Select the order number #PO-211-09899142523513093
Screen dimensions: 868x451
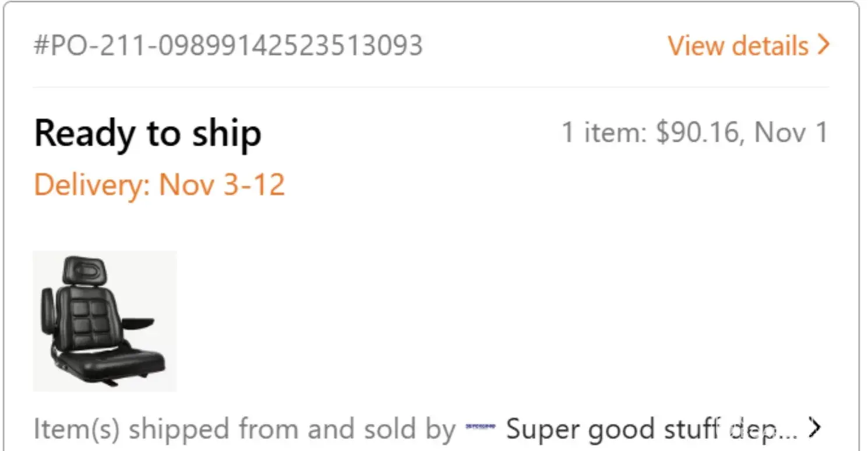point(228,45)
